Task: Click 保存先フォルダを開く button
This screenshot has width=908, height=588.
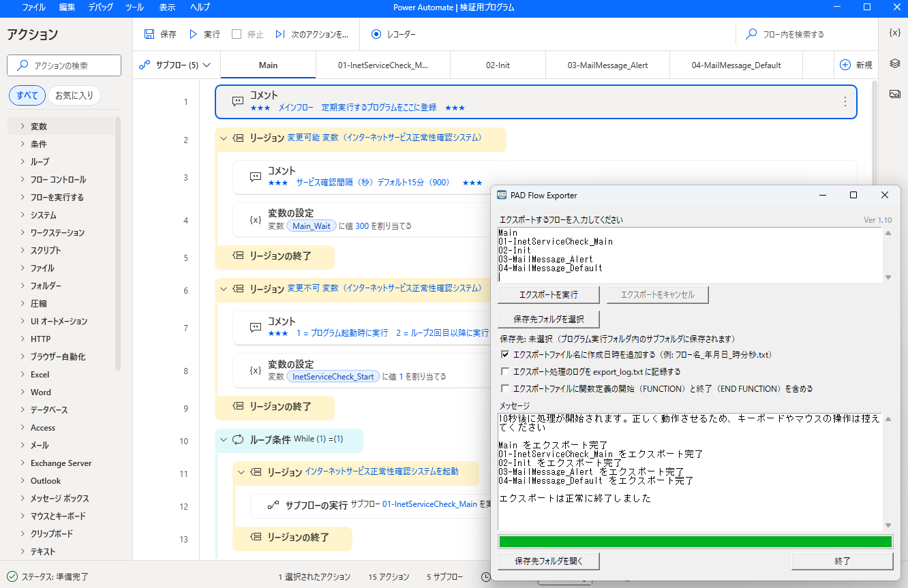Action: (x=549, y=561)
